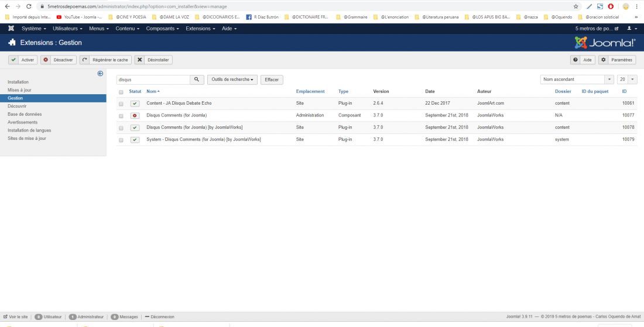Select all rows with header checkbox
Viewport: 644px width, 327px height.
point(121,92)
